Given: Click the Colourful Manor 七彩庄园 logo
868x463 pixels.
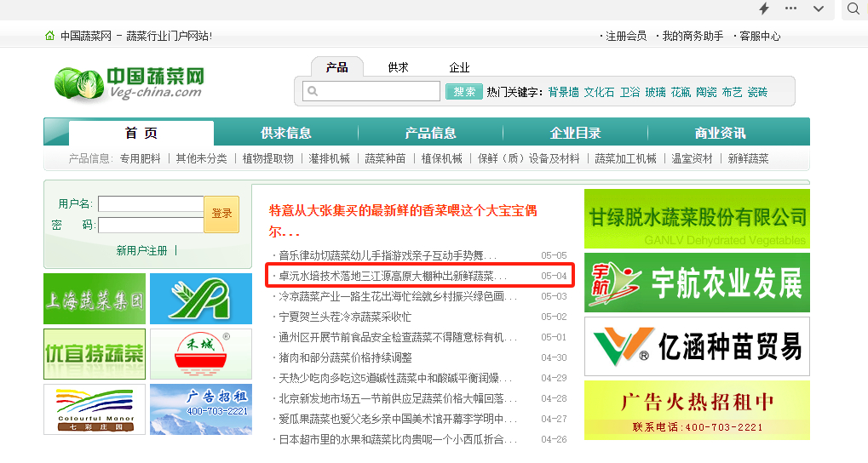Looking at the screenshot, I should [95, 409].
